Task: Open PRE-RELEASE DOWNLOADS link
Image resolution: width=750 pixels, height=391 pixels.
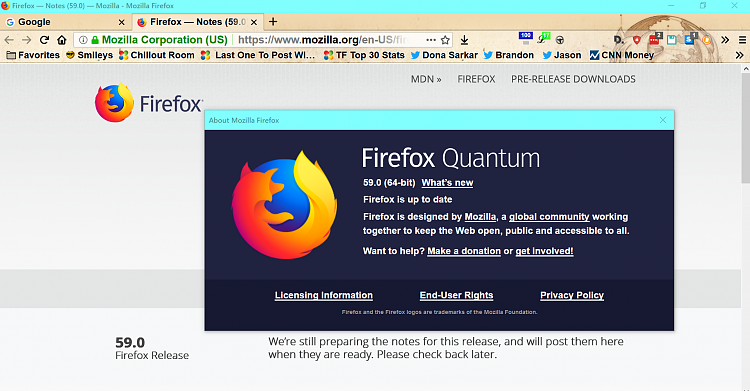Action: point(574,79)
